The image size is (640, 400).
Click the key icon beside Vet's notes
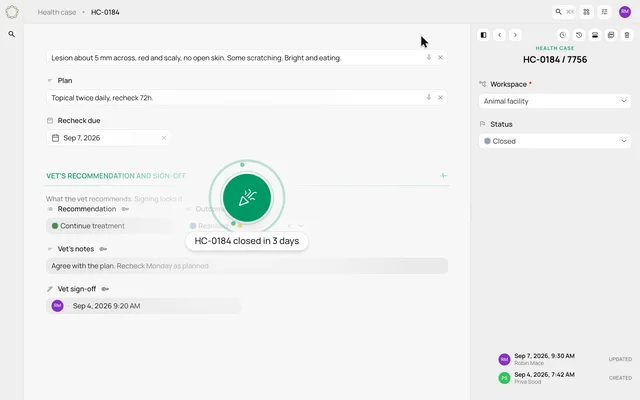pyautogui.click(x=103, y=249)
